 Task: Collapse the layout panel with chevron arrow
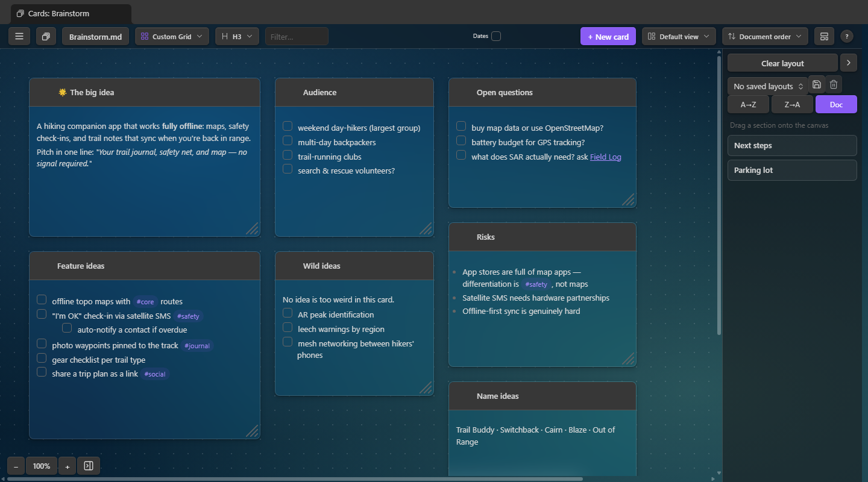click(848, 63)
